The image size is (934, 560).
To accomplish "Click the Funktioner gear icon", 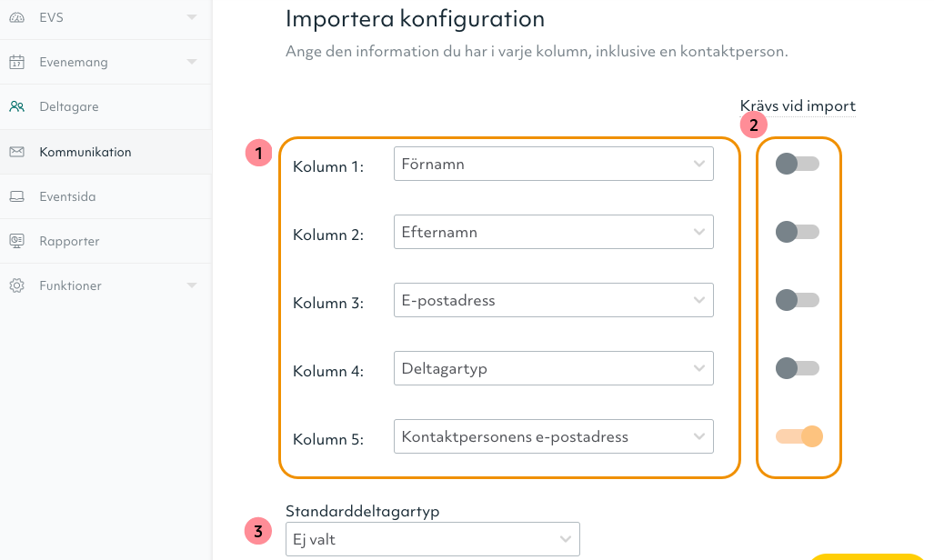I will coord(16,285).
